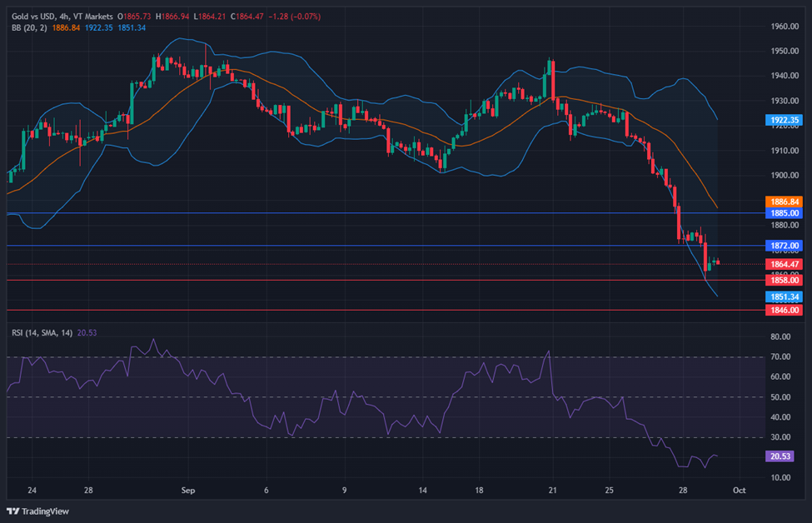Select the 1872.00 horizontal line label
812x523 pixels.
[784, 246]
